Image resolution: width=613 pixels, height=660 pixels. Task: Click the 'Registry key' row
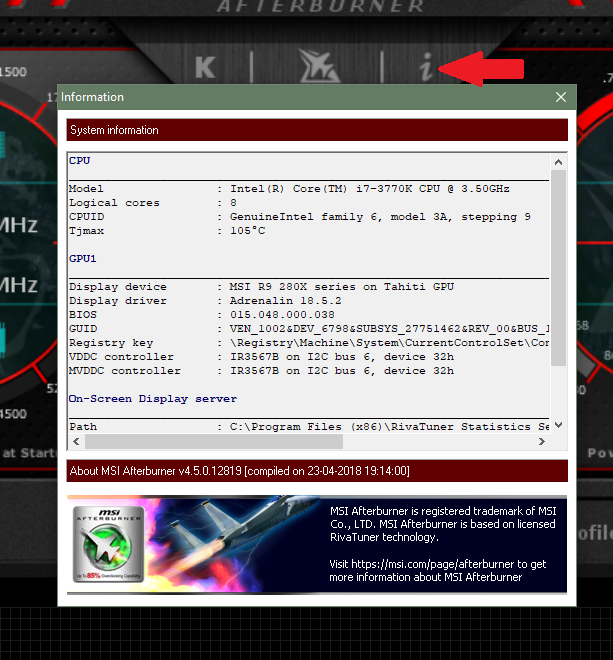pyautogui.click(x=309, y=343)
